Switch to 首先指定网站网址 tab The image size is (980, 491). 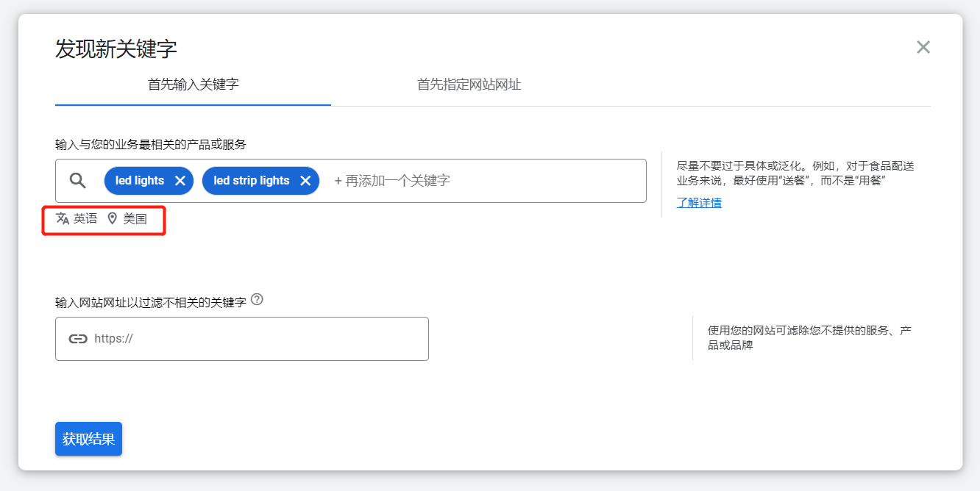tap(469, 85)
